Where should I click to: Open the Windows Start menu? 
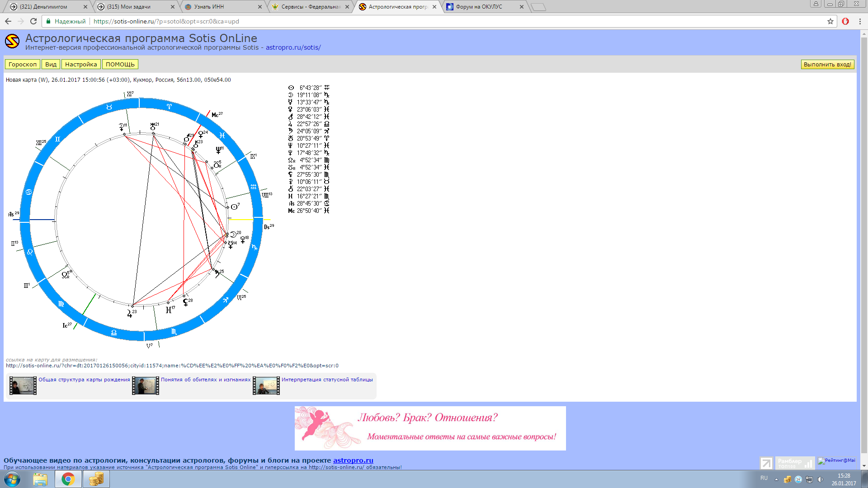(x=12, y=479)
